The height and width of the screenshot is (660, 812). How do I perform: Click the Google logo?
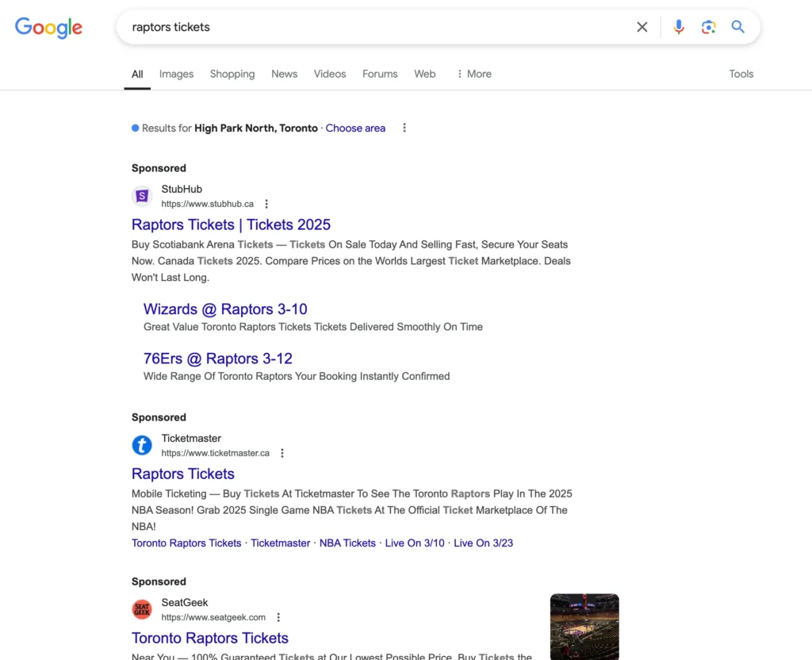[48, 28]
